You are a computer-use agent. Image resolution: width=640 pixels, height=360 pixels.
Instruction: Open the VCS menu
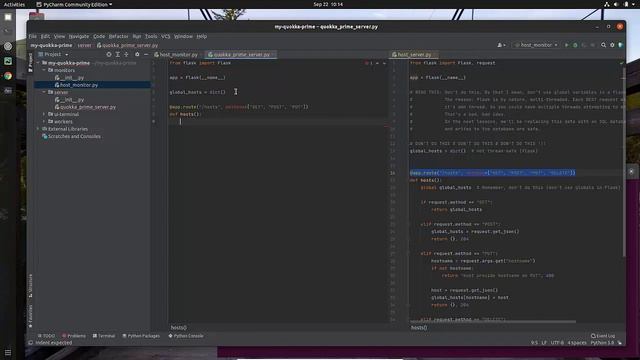pos(165,36)
